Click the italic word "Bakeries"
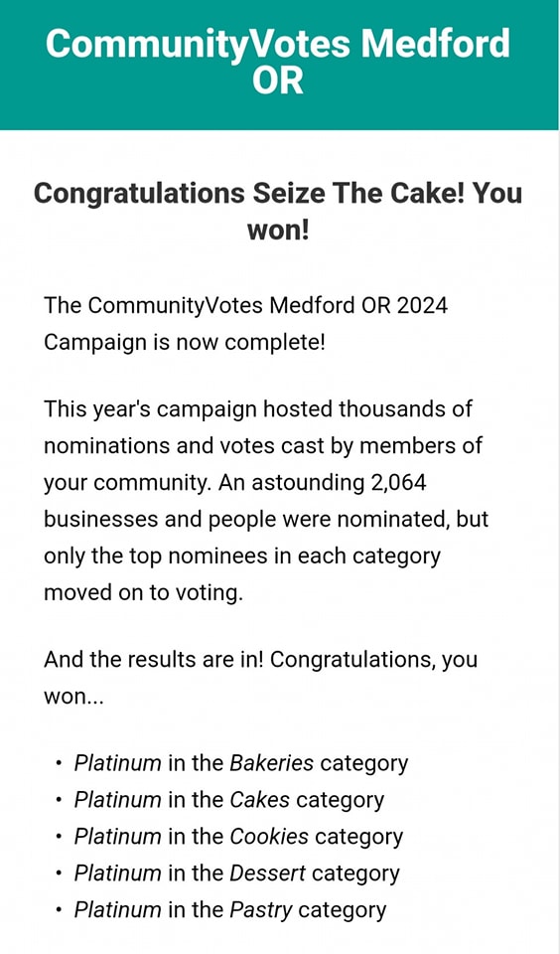The image size is (560, 954). coord(272,763)
